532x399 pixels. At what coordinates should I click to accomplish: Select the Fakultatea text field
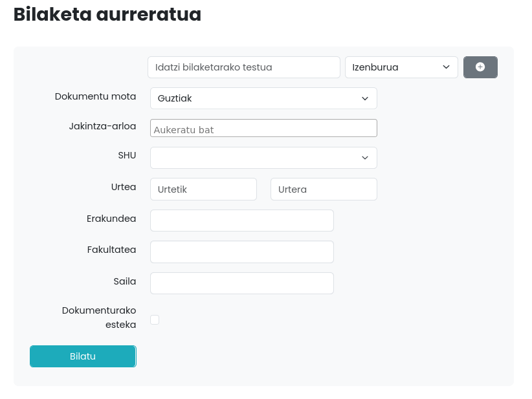coord(242,252)
